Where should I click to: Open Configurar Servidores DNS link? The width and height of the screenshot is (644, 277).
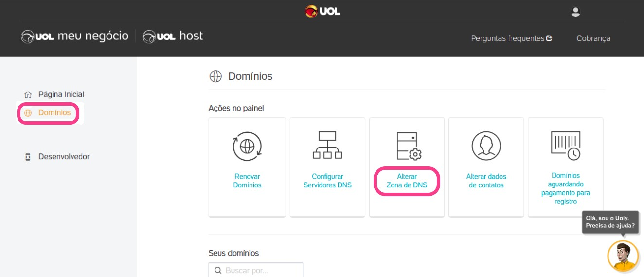327,181
